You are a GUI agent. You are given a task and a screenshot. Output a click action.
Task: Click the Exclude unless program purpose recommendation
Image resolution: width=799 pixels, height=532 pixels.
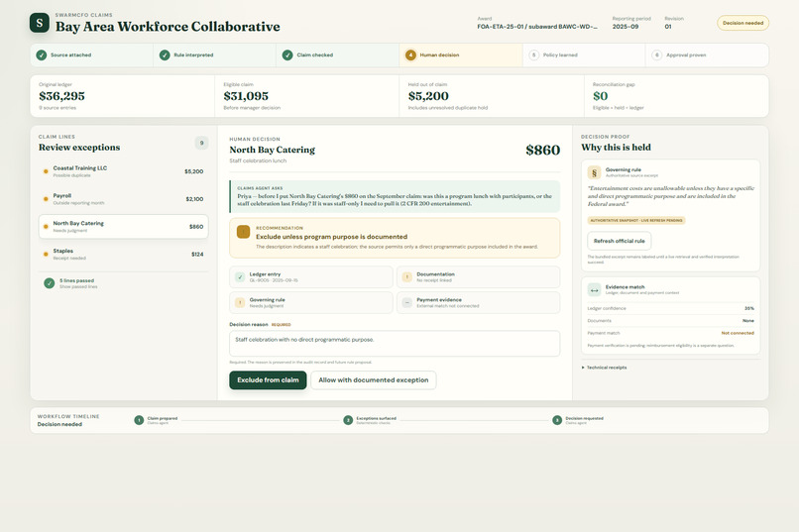pos(395,238)
